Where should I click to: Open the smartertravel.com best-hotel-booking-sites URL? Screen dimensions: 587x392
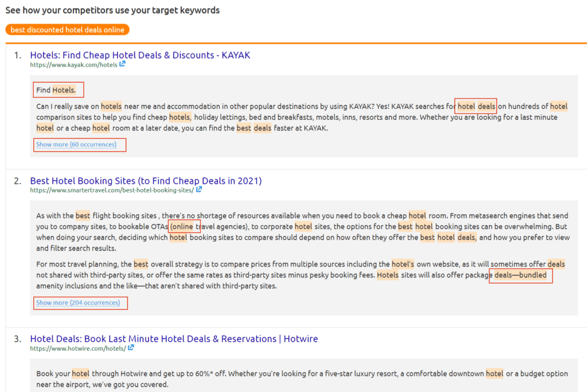point(112,190)
